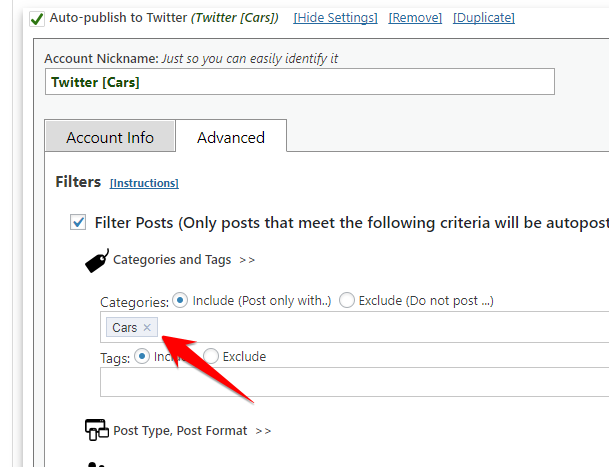Toggle the Auto-publish to Twitter checkbox
609x467 pixels.
tap(38, 18)
